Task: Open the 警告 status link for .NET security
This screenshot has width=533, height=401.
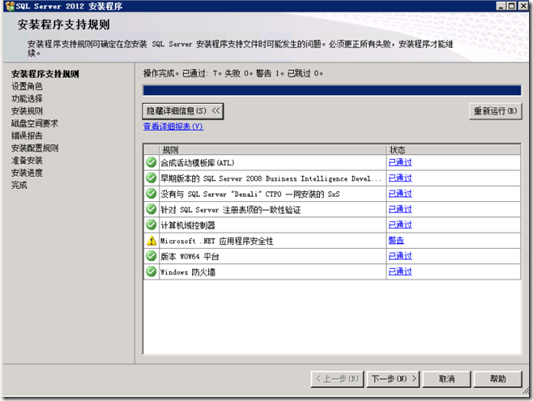Action: pos(396,241)
